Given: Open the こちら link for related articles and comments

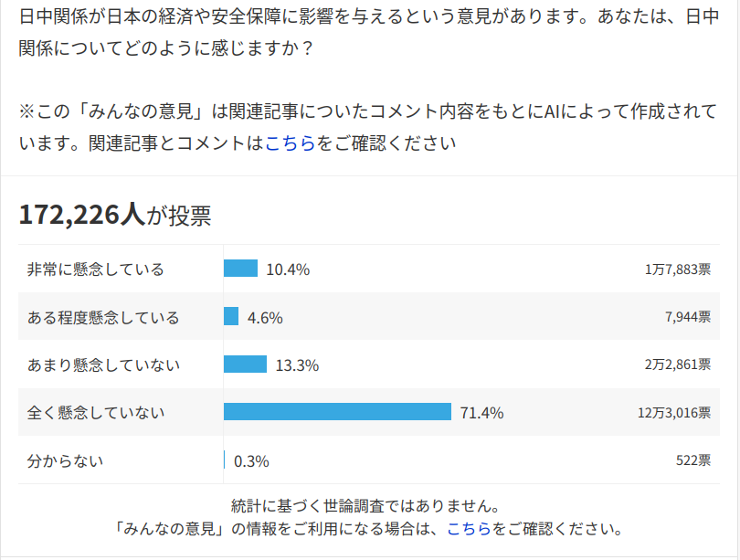Looking at the screenshot, I should point(291,143).
